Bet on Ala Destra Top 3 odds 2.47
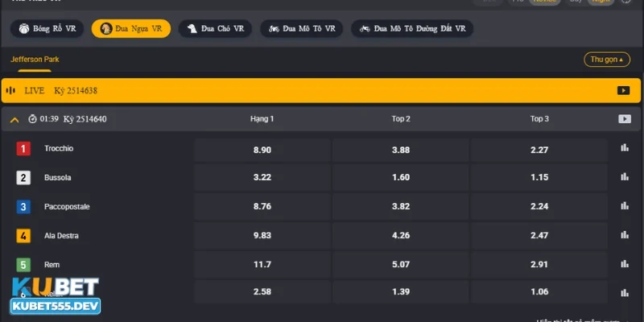644x322 pixels. click(x=539, y=236)
